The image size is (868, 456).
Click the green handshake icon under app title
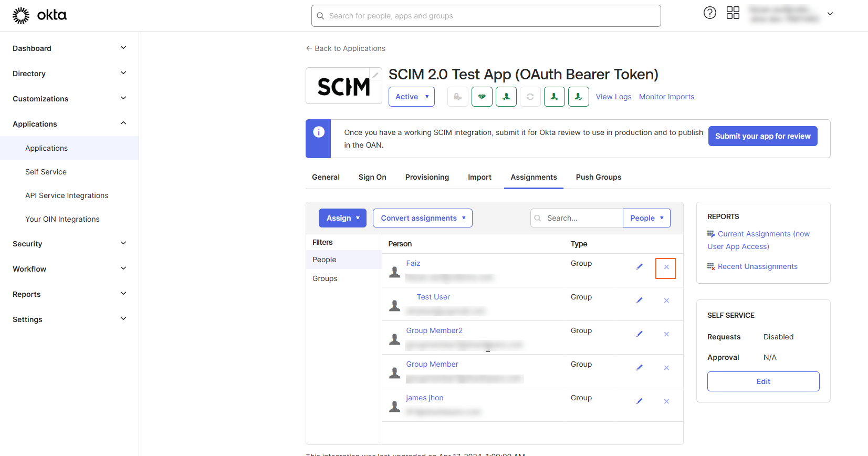[482, 97]
